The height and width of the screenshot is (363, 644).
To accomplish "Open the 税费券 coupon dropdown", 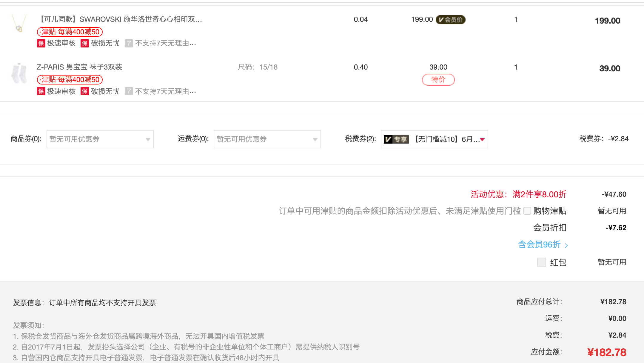I will click(435, 139).
